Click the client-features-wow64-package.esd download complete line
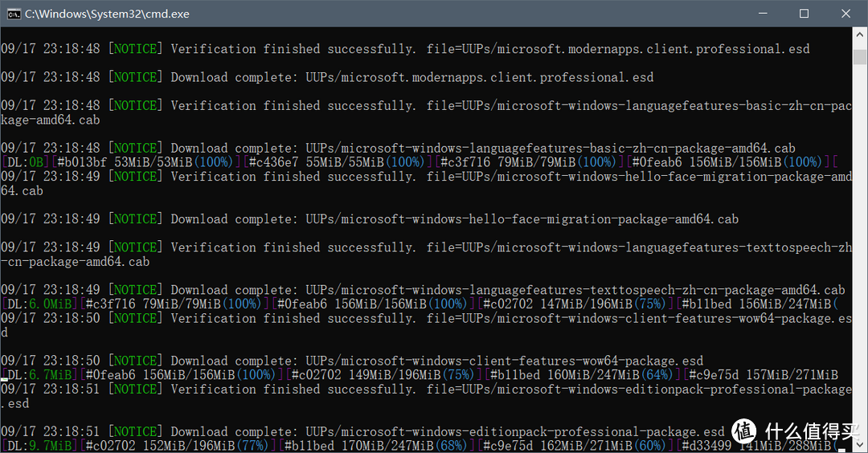This screenshot has width=868, height=453. [x=436, y=361]
